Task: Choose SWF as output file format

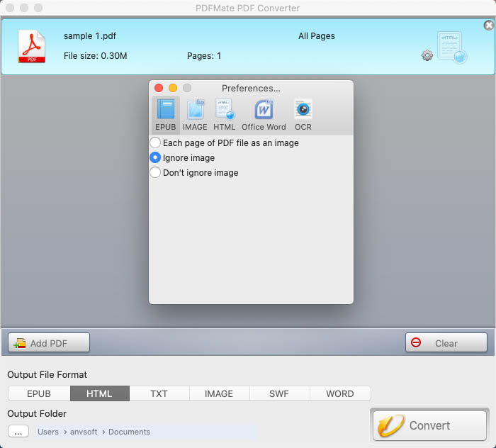Action: coord(279,393)
